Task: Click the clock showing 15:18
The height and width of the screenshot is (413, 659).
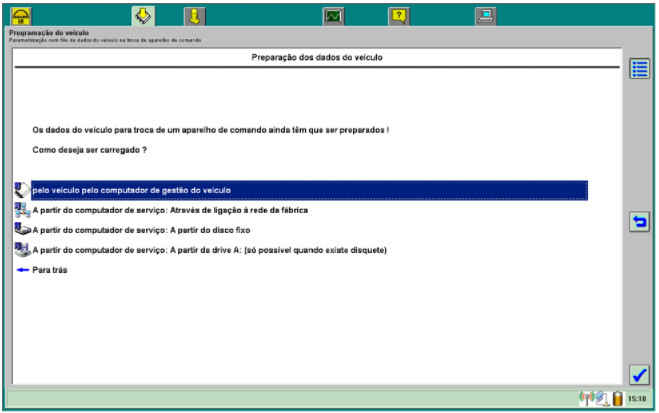Action: click(x=636, y=399)
